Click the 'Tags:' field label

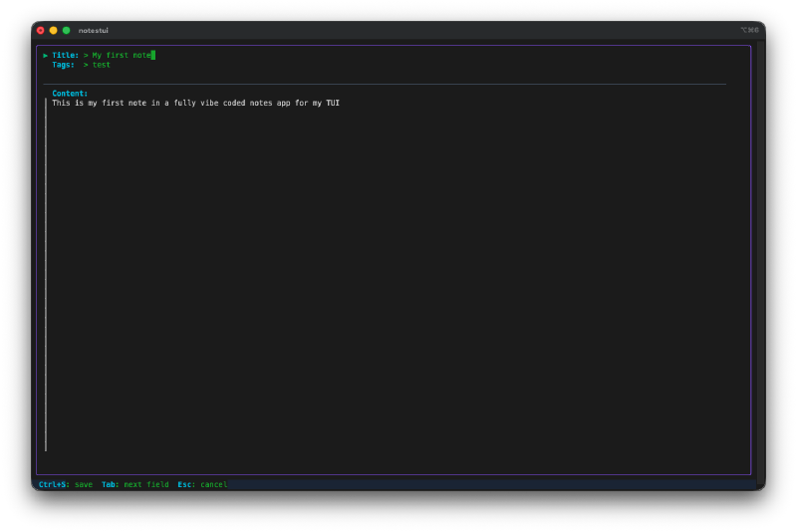click(x=64, y=65)
